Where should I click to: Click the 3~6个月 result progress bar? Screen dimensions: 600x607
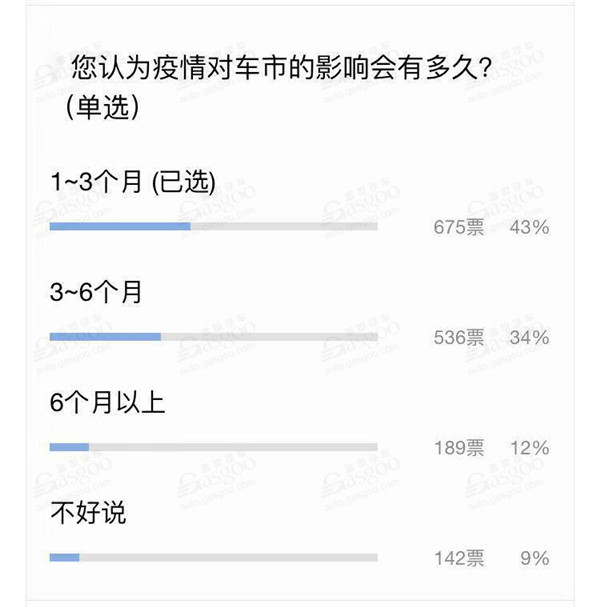(214, 337)
